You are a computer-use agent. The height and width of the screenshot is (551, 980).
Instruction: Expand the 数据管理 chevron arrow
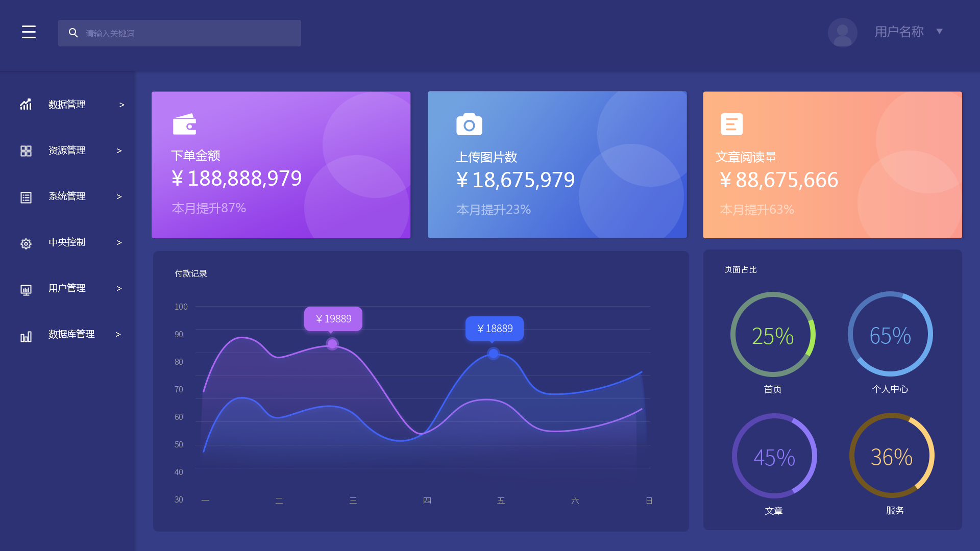tap(121, 105)
